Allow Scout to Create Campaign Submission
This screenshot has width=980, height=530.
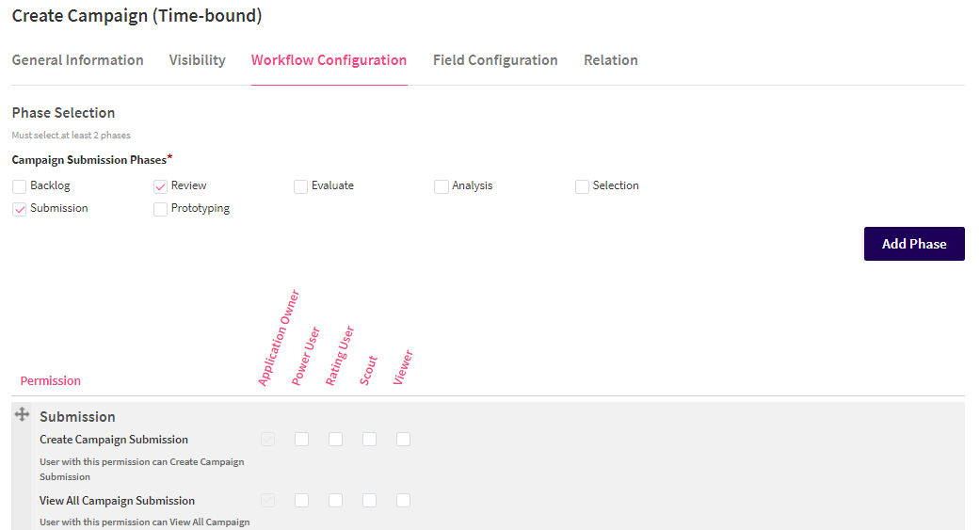point(369,440)
